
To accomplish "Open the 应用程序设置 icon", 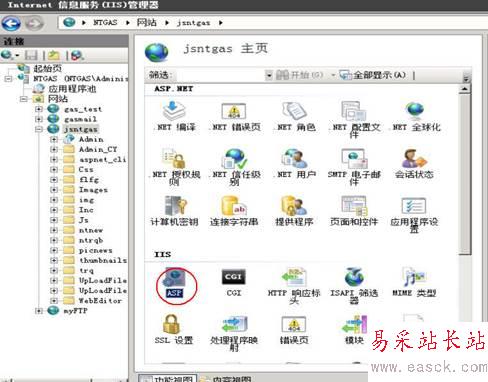I will 414,206.
